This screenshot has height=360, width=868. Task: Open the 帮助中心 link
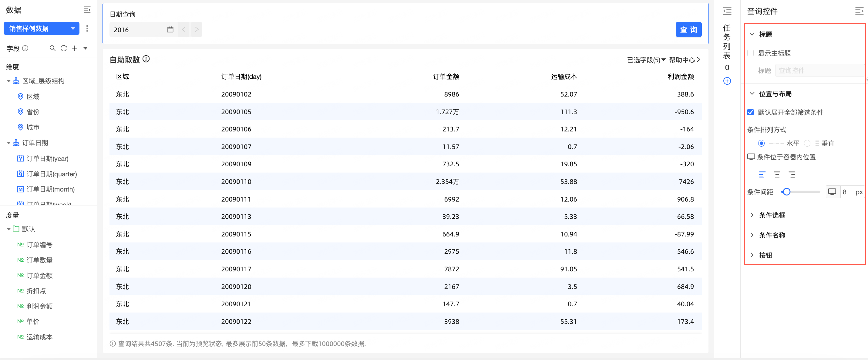click(x=684, y=60)
